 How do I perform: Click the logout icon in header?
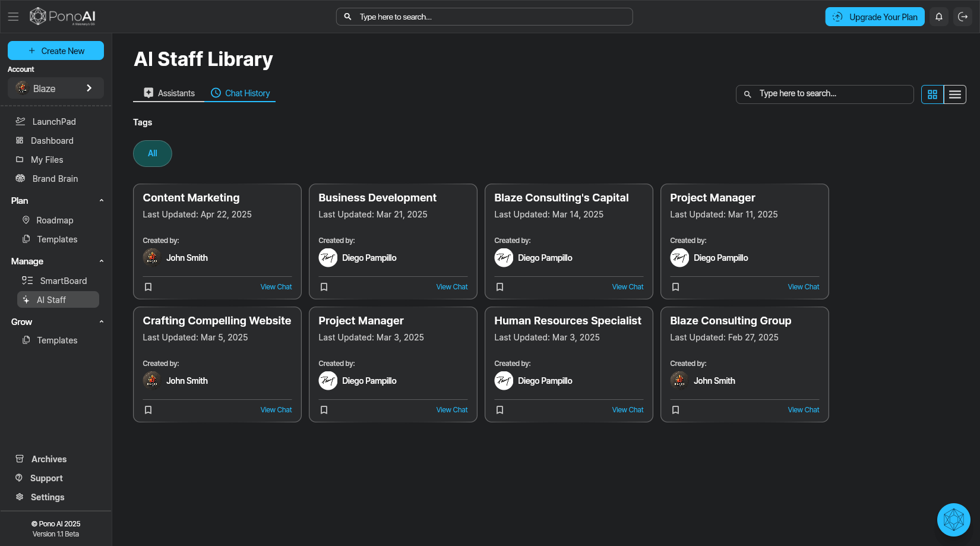pyautogui.click(x=963, y=17)
